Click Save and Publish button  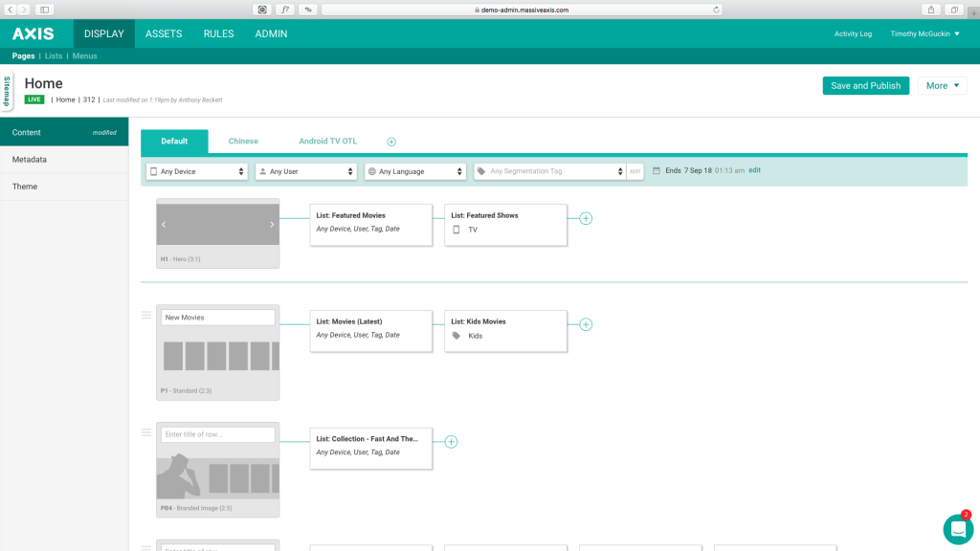click(865, 86)
